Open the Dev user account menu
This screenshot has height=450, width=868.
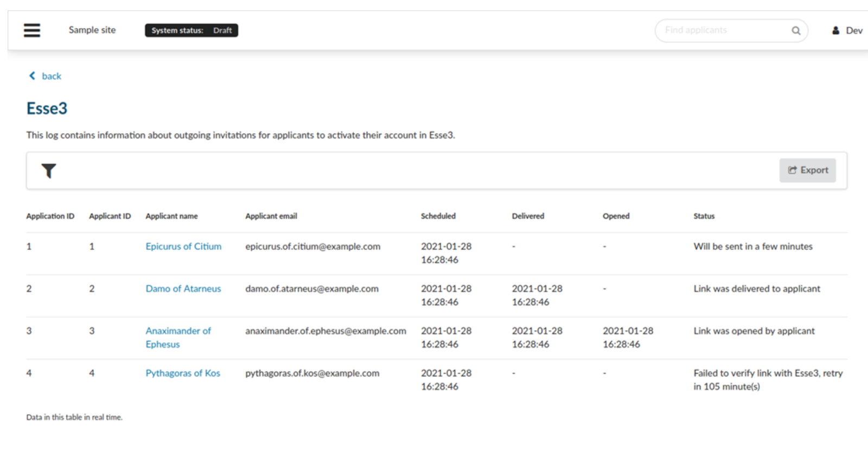tap(847, 30)
